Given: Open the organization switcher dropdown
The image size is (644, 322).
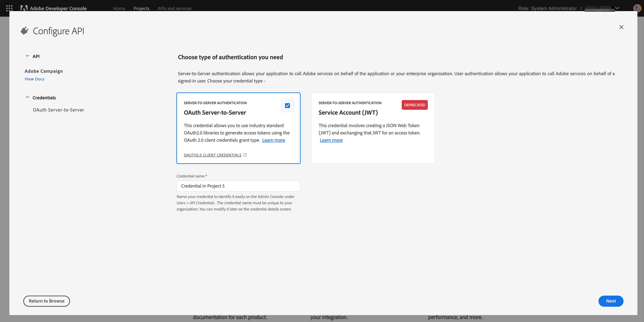Looking at the screenshot, I should (x=617, y=8).
